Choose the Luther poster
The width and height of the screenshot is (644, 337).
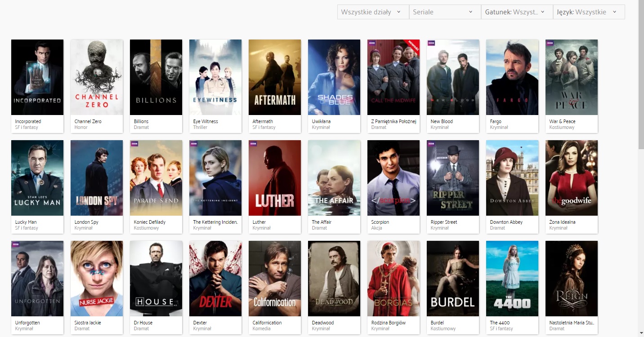coord(275,178)
